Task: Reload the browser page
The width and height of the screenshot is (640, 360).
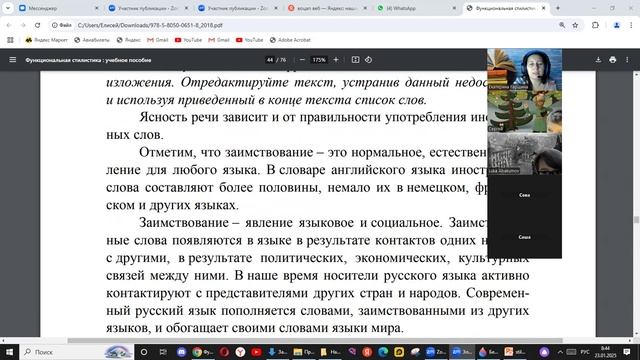Action: click(x=38, y=25)
